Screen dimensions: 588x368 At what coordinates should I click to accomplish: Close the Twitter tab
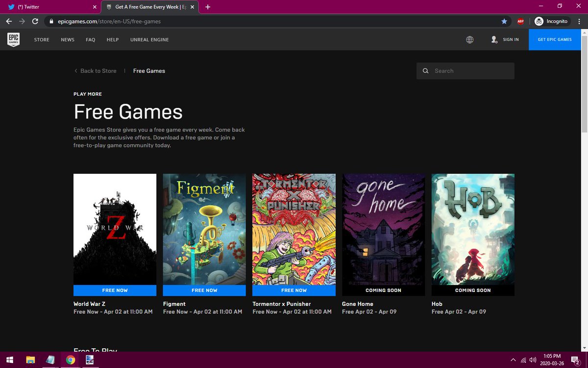click(x=94, y=7)
